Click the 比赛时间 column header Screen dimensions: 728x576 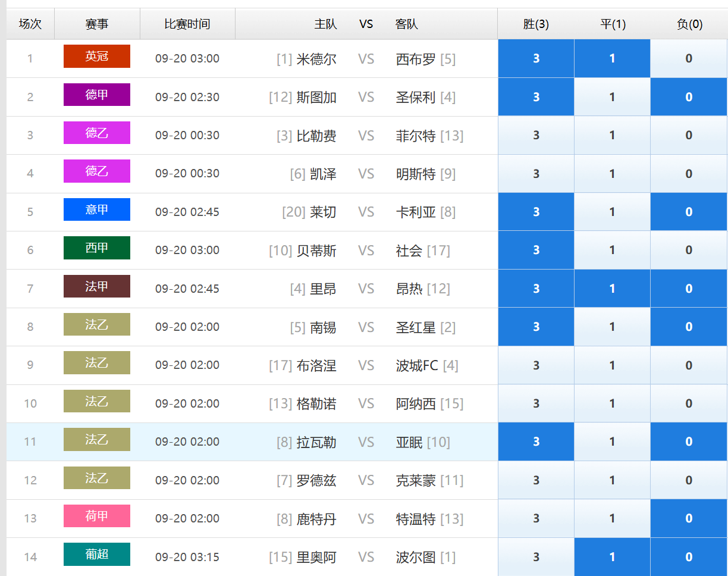(187, 24)
